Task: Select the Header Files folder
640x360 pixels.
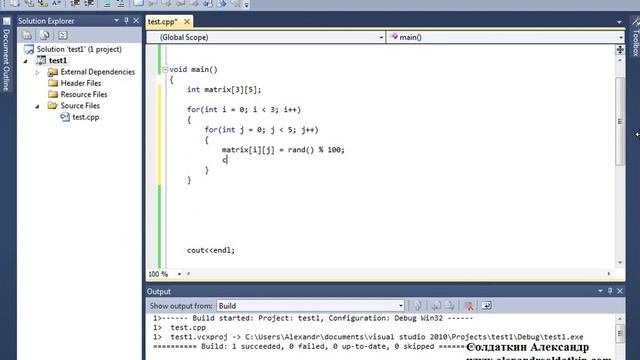Action: (x=81, y=83)
